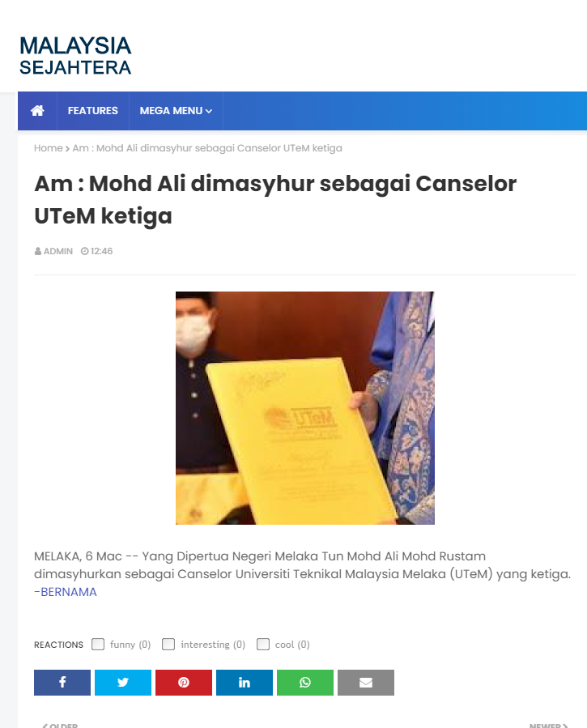The width and height of the screenshot is (587, 728).
Task: Tick the funny reaction checkbox
Action: click(98, 644)
